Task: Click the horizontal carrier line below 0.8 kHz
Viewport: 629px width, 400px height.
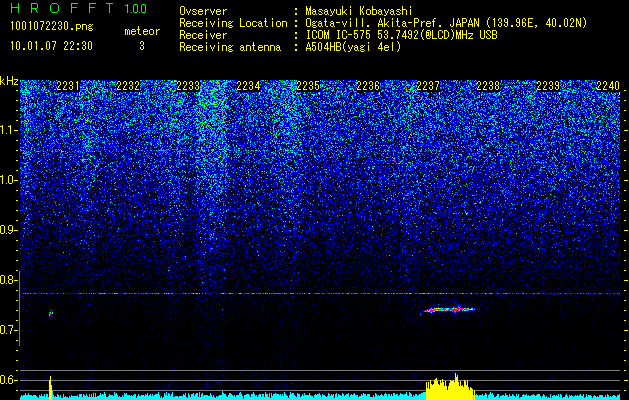Action: (x=320, y=294)
